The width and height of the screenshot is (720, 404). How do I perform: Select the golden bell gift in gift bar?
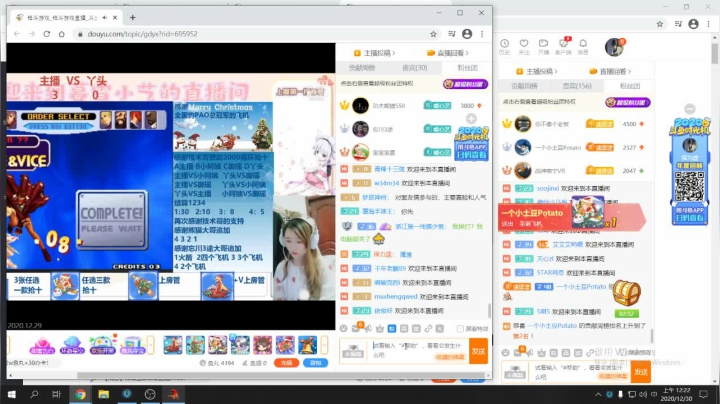click(x=307, y=345)
